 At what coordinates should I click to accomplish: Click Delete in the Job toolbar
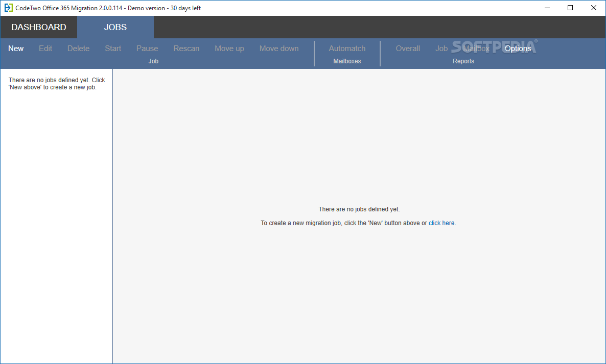[x=78, y=48]
